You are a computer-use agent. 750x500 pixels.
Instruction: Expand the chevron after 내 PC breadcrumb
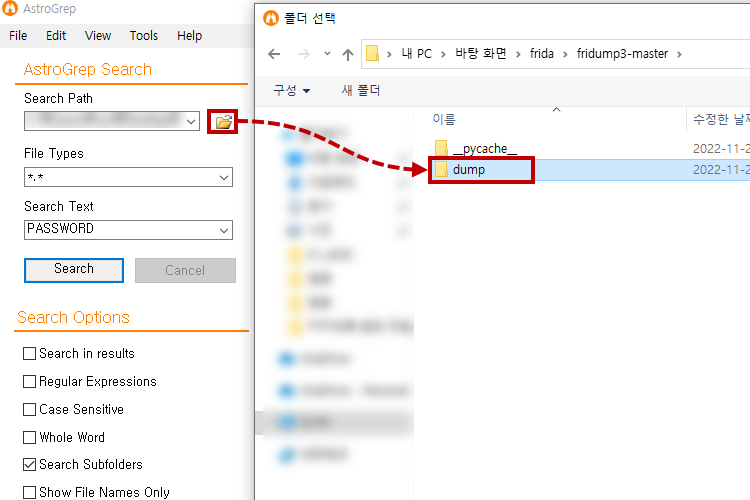point(443,54)
